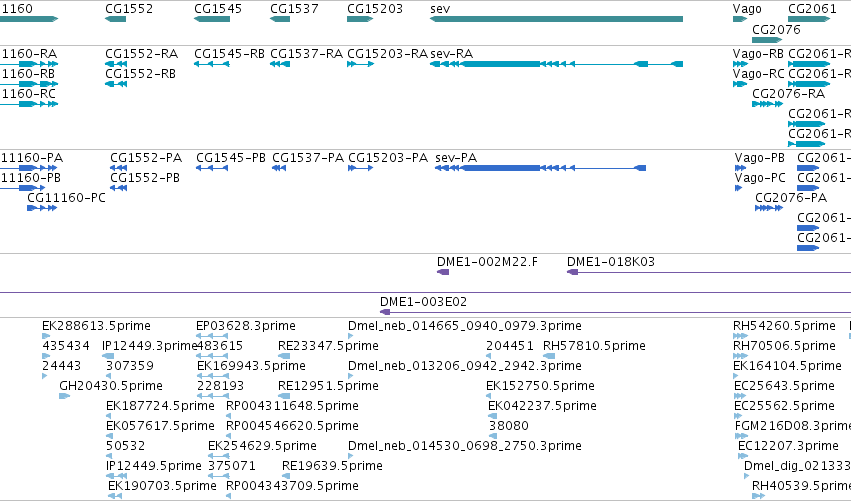Viewport: 851px width, 501px height.
Task: Select the GH20430.5prime EST label
Action: [111, 386]
